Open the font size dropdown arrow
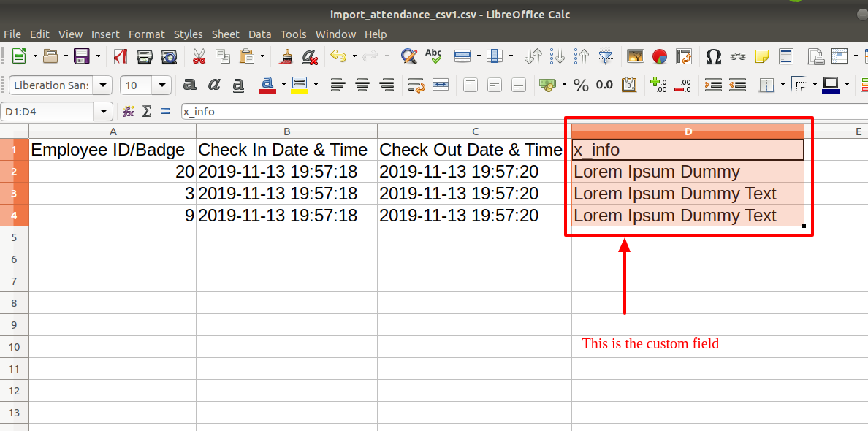 161,85
